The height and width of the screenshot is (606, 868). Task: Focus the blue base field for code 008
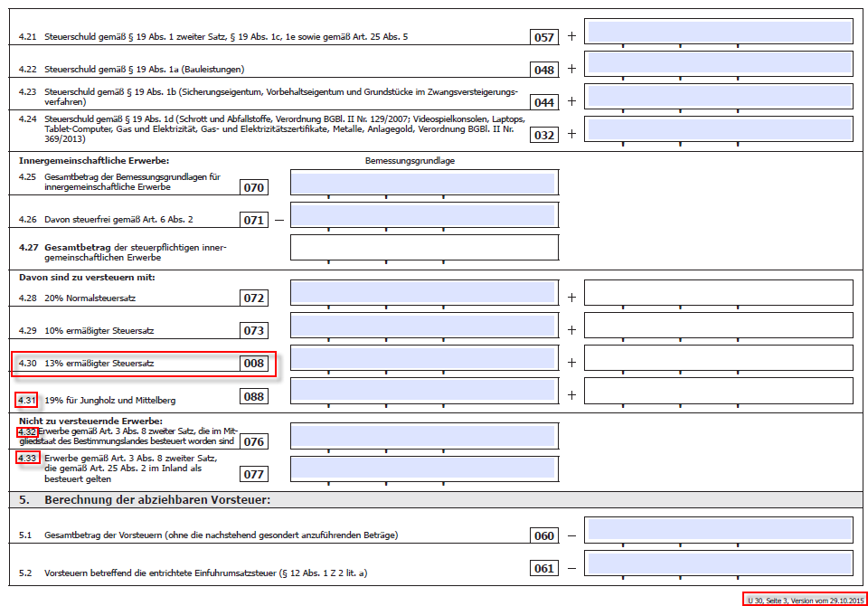pos(424,358)
